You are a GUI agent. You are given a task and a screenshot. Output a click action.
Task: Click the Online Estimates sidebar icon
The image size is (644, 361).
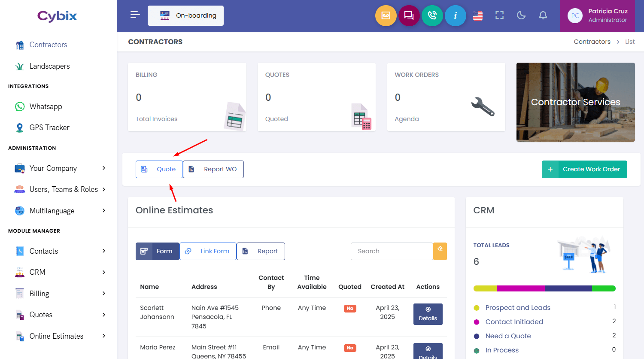pyautogui.click(x=20, y=336)
